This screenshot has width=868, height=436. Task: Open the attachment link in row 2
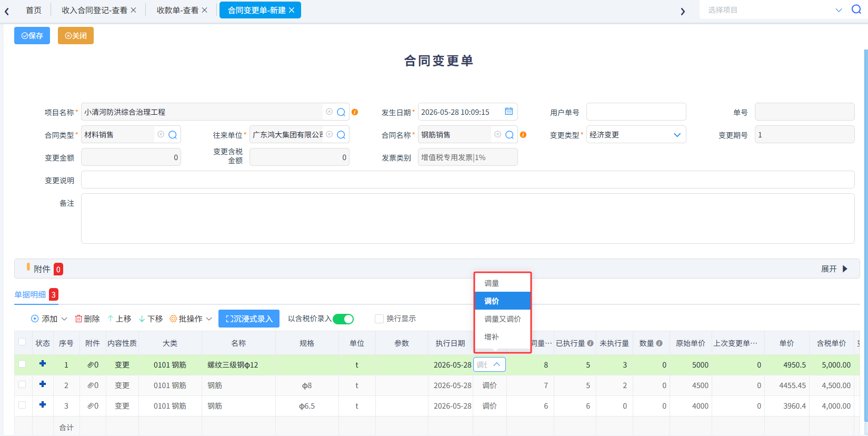[x=93, y=385]
